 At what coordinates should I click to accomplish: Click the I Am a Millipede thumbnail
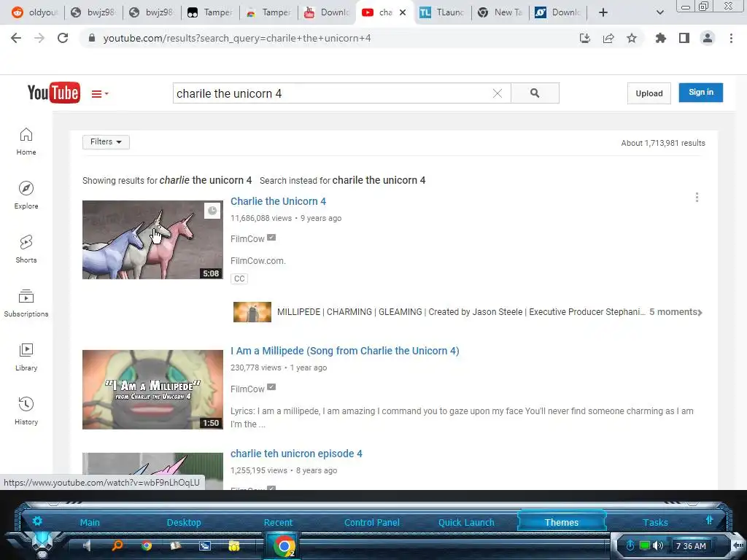152,389
